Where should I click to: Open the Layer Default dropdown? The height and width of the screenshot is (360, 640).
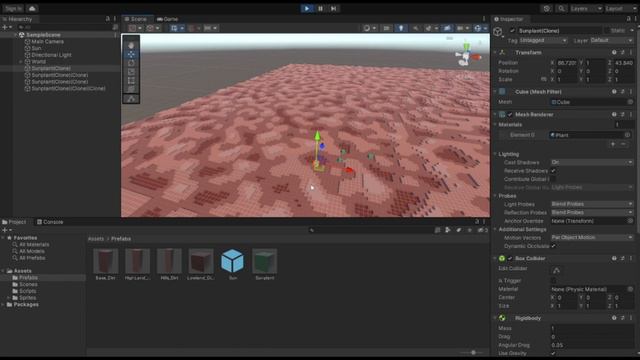click(x=611, y=40)
